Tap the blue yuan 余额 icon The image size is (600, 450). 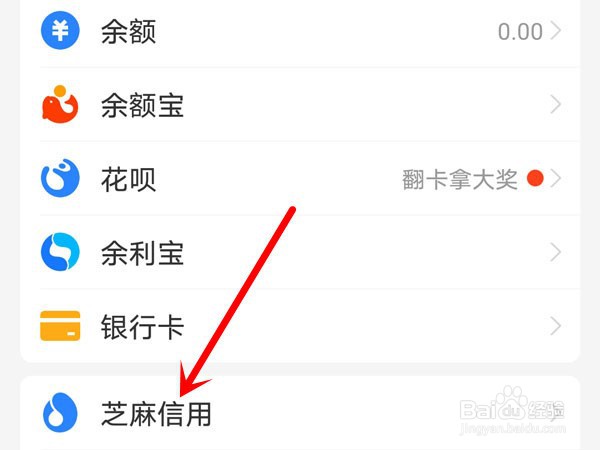(60, 30)
